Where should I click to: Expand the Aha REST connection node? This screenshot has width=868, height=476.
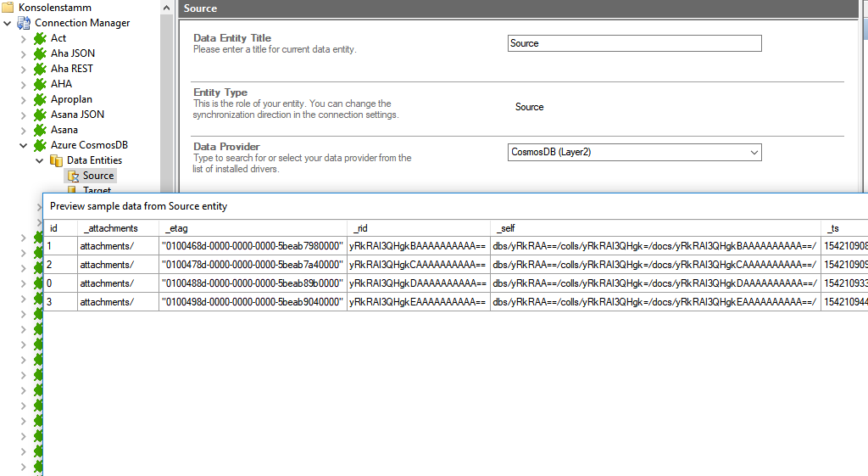(24, 69)
